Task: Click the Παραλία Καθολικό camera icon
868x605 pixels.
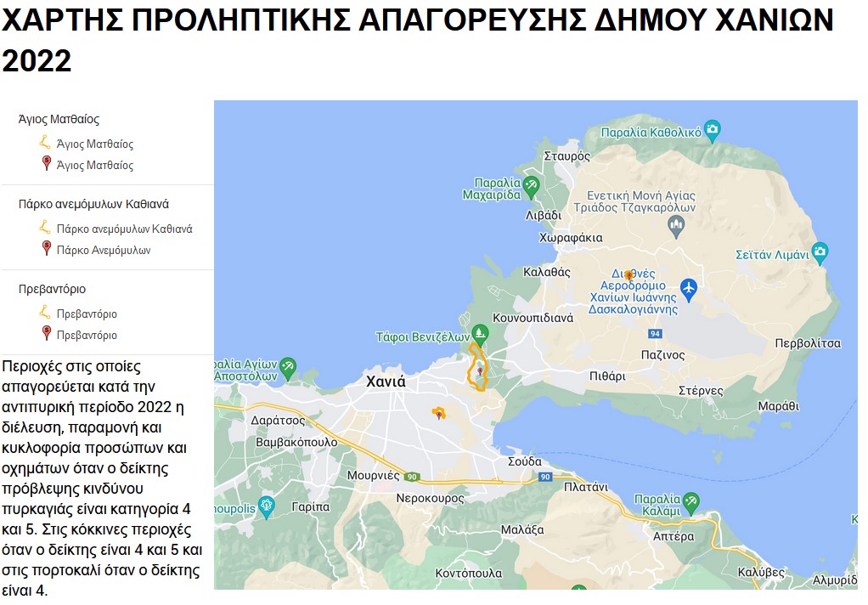Action: pyautogui.click(x=713, y=131)
